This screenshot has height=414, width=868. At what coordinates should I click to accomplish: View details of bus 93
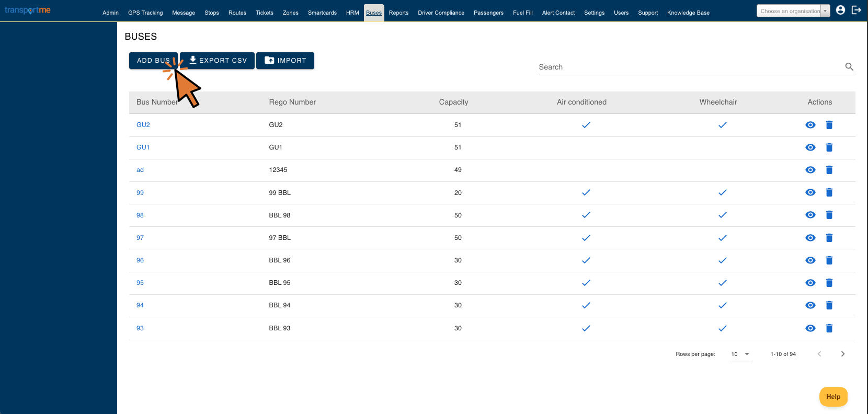(810, 328)
